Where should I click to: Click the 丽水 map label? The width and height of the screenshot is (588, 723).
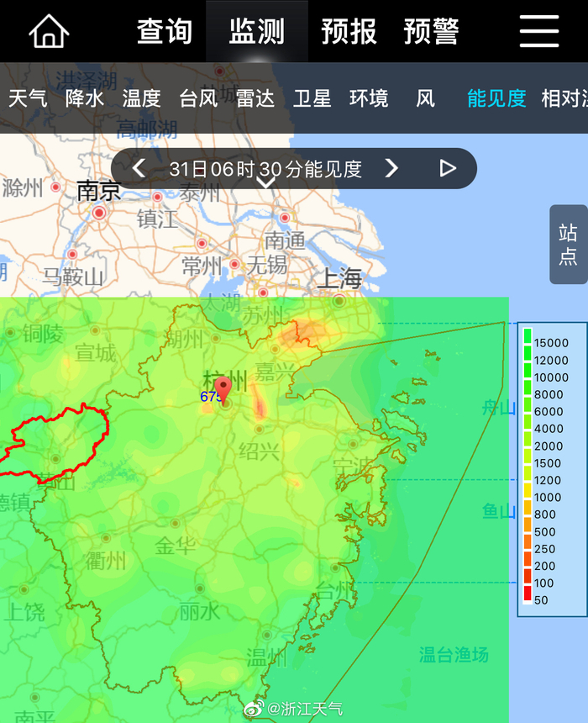pyautogui.click(x=200, y=612)
